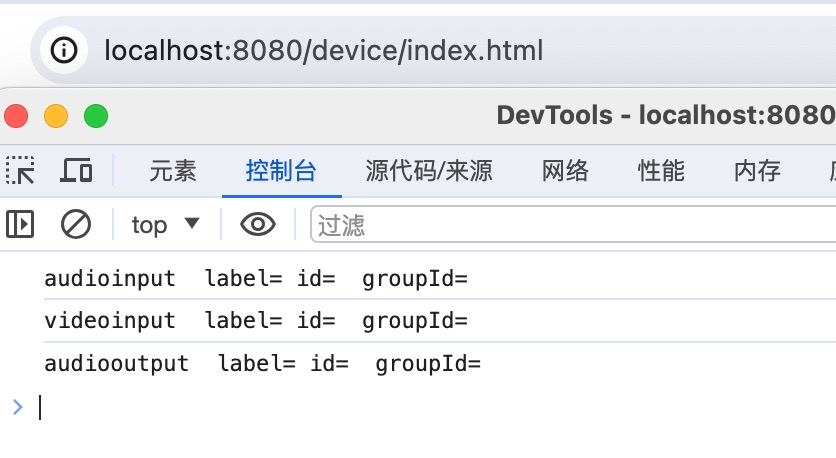
Task: Expand the top context dropdown
Action: (x=166, y=224)
